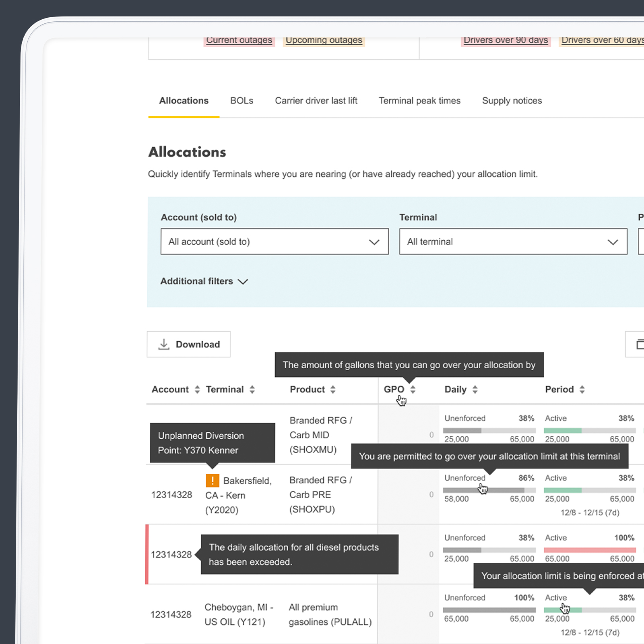This screenshot has height=644, width=644.
Task: Download the allocations table
Action: pos(189,344)
